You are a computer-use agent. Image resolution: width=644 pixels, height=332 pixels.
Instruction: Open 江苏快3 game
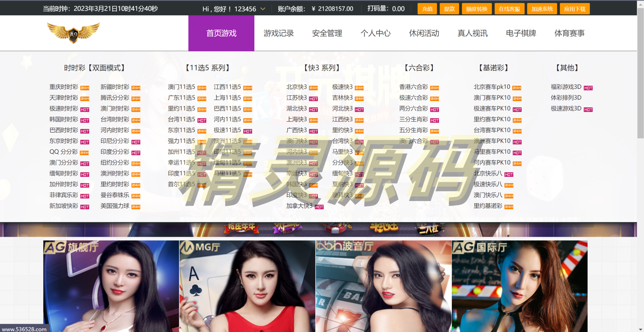coord(297,98)
